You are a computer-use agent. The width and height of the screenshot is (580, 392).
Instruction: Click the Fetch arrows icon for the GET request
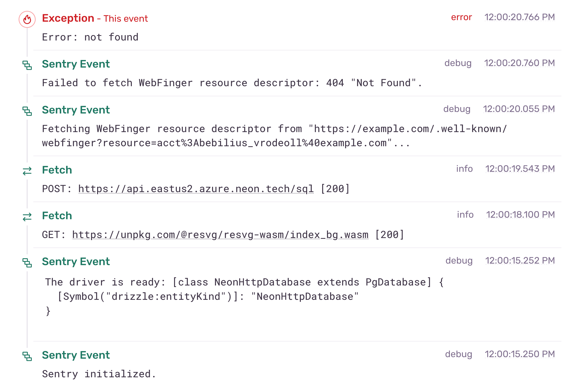(27, 217)
